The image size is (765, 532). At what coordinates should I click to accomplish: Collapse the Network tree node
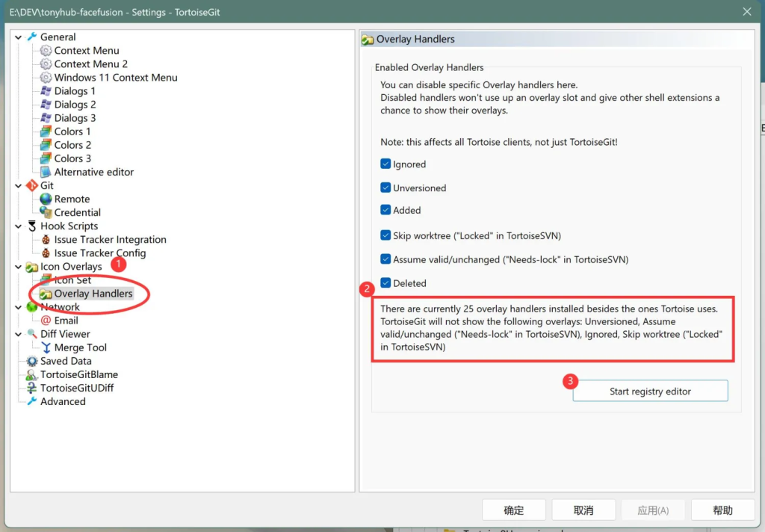19,307
